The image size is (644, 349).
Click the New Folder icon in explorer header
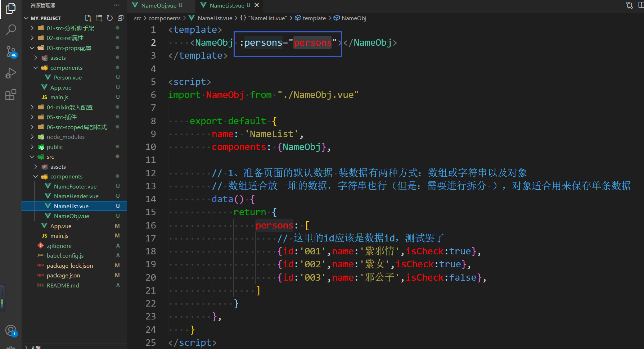99,18
